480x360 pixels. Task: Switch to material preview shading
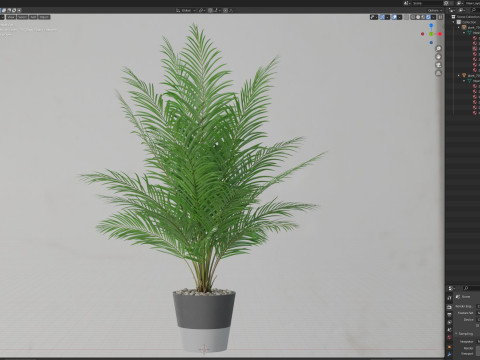[x=423, y=17]
